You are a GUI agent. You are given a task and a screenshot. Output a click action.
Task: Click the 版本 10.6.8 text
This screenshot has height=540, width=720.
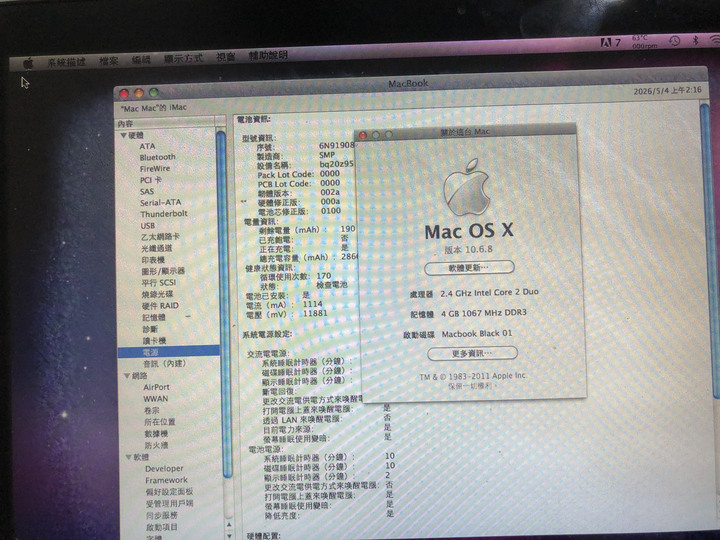[468, 249]
